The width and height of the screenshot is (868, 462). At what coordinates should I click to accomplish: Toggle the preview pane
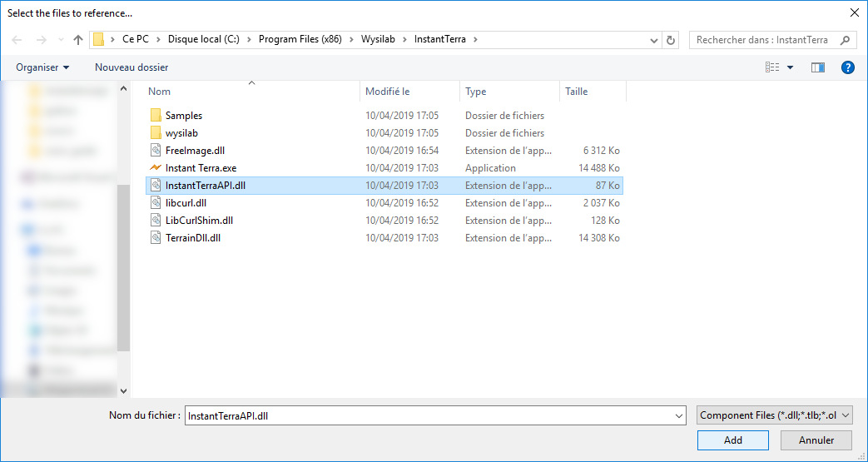817,67
